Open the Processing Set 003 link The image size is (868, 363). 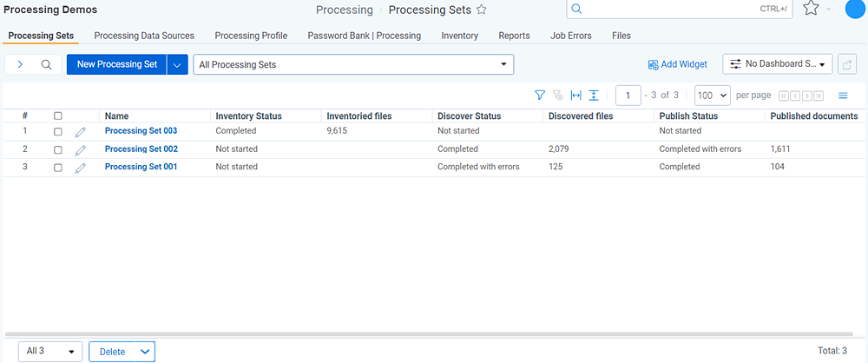(141, 131)
